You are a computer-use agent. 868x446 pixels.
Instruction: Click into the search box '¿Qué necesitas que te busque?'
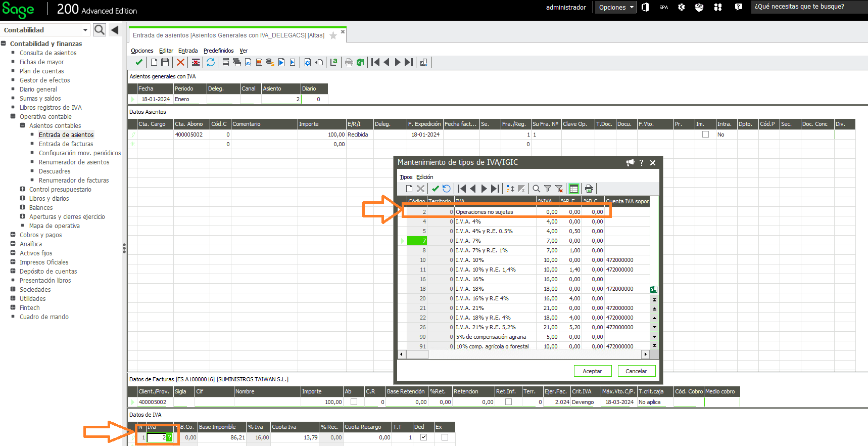point(809,7)
